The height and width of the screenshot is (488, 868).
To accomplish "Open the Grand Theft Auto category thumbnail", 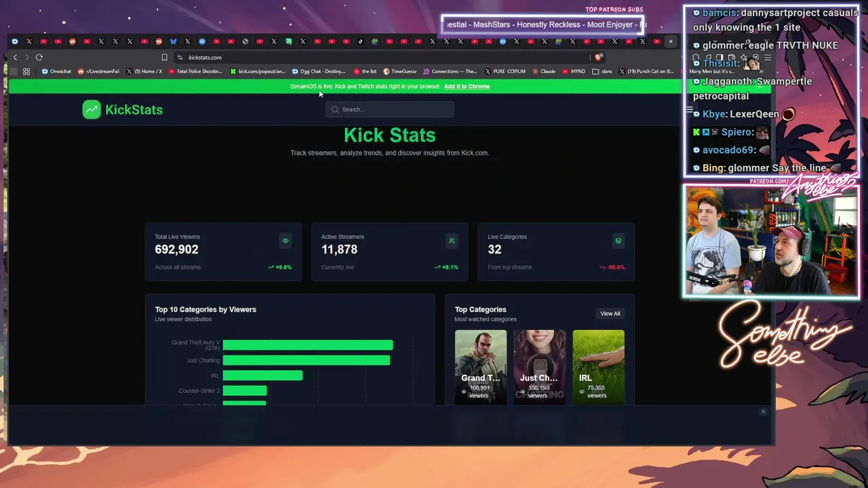I will [x=481, y=367].
